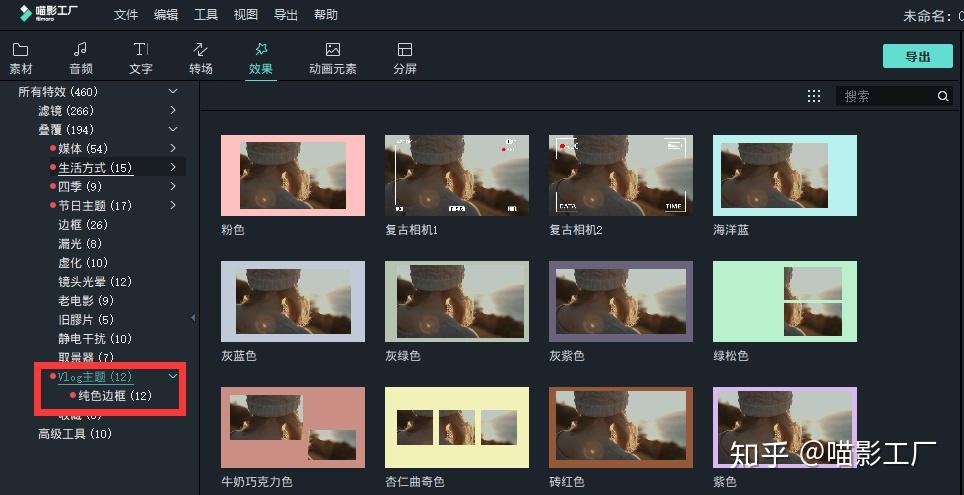964x495 pixels.
Task: Select the 牛奶巧克力色 border thumbnail
Action: click(293, 427)
